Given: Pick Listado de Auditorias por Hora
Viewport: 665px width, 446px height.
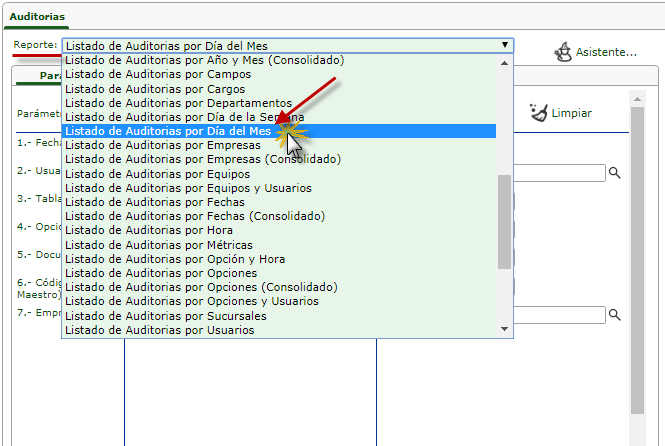Looking at the screenshot, I should (279, 231).
